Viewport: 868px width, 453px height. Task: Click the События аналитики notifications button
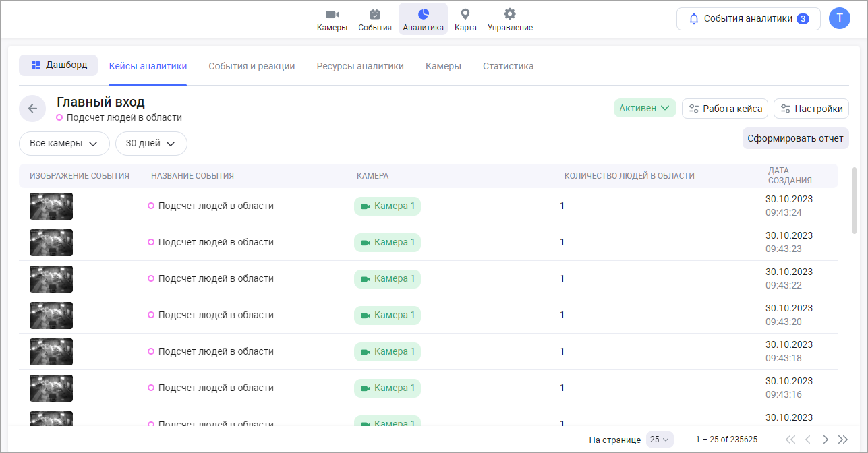click(748, 19)
